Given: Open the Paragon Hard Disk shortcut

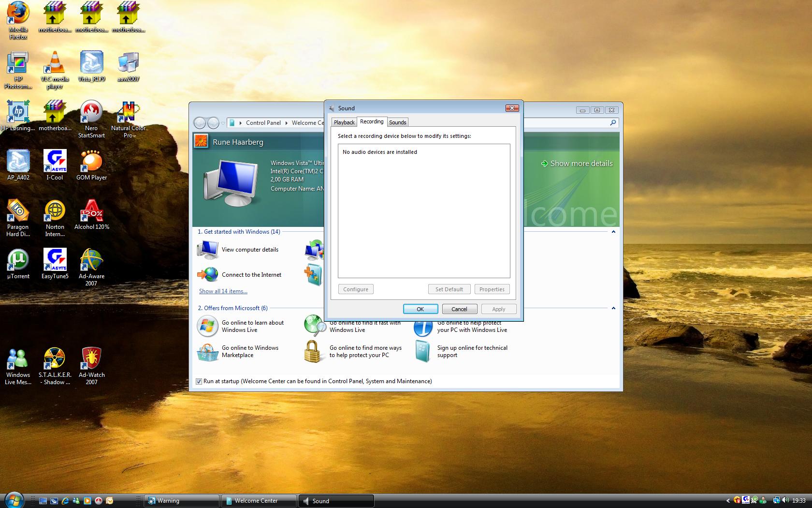Looking at the screenshot, I should coord(18,218).
